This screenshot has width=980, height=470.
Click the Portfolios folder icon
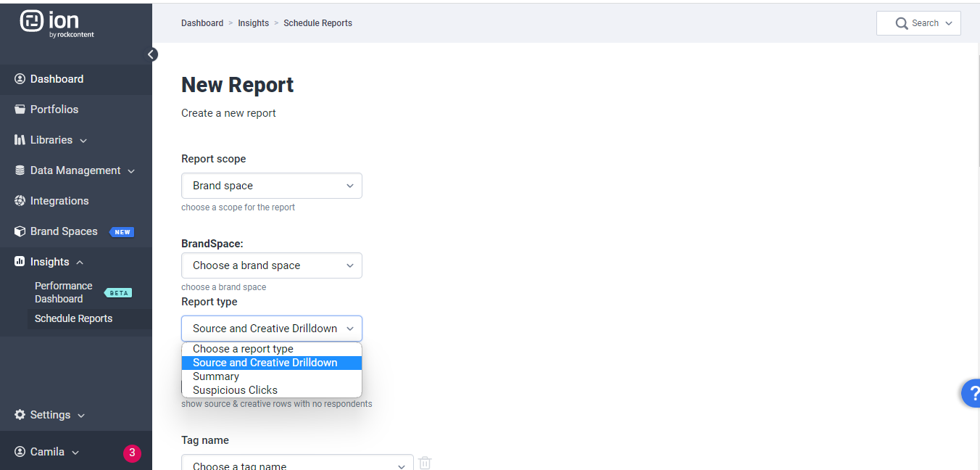click(20, 110)
